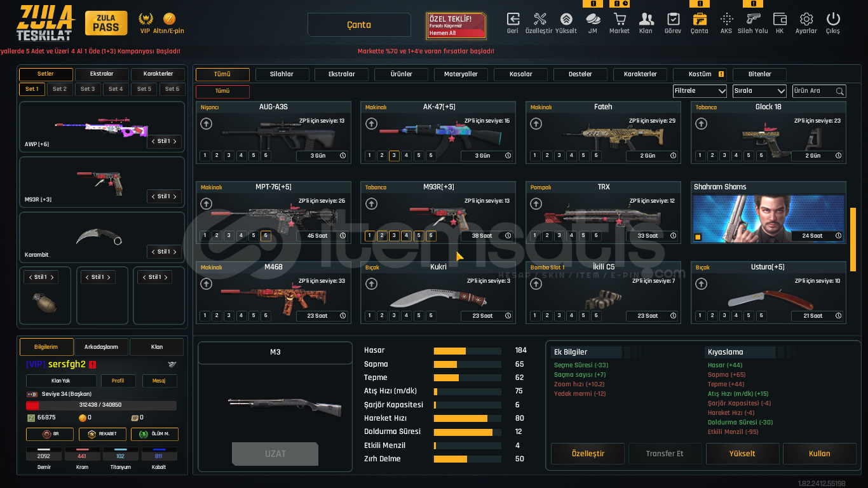Screen dimensions: 868x488
Task: Toggle set slot 3 on AK-47 card
Action: click(x=394, y=156)
